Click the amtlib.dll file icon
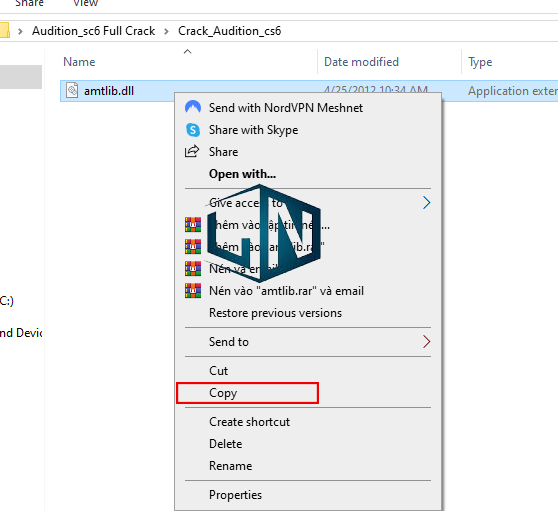Image resolution: width=558 pixels, height=511 pixels. click(72, 90)
